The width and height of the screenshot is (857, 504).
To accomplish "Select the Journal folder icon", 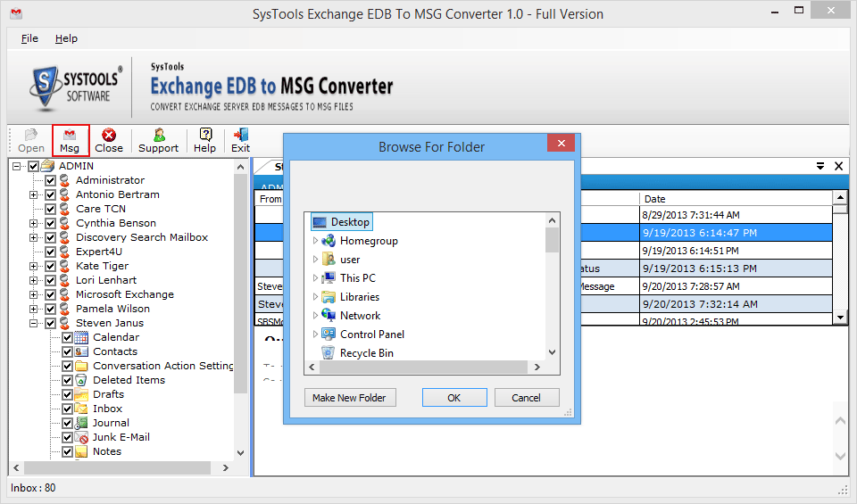I will click(81, 423).
